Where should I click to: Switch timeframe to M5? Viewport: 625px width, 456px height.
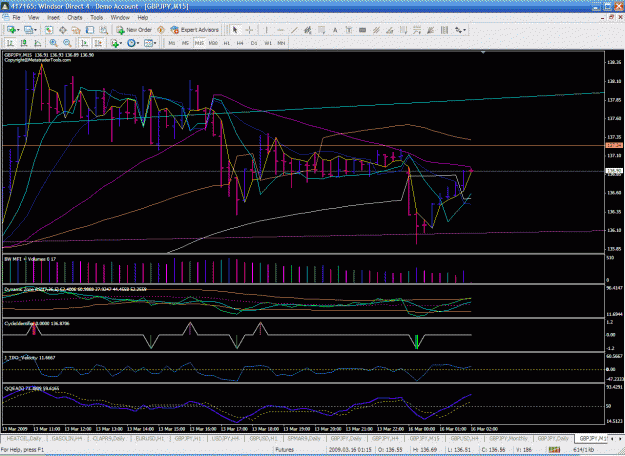(185, 43)
